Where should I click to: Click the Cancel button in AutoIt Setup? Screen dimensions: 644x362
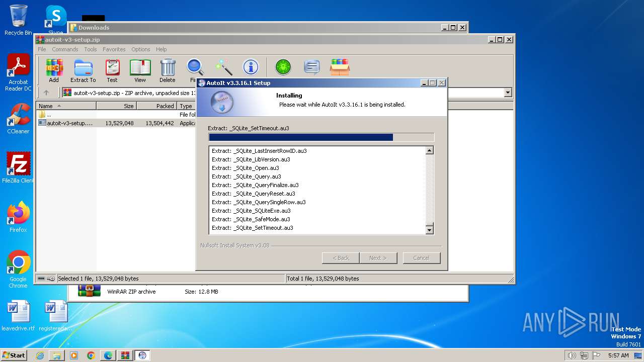click(421, 258)
